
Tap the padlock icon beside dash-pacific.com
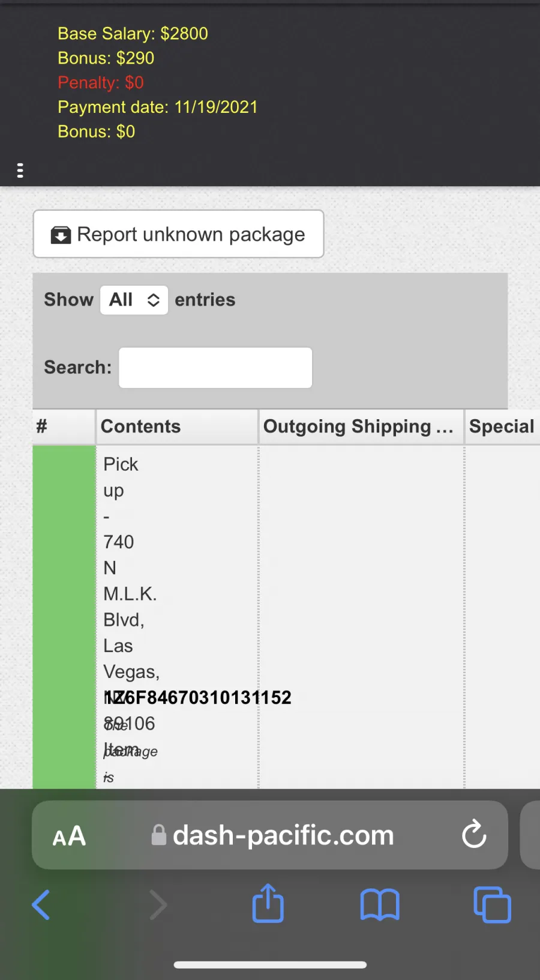point(159,835)
